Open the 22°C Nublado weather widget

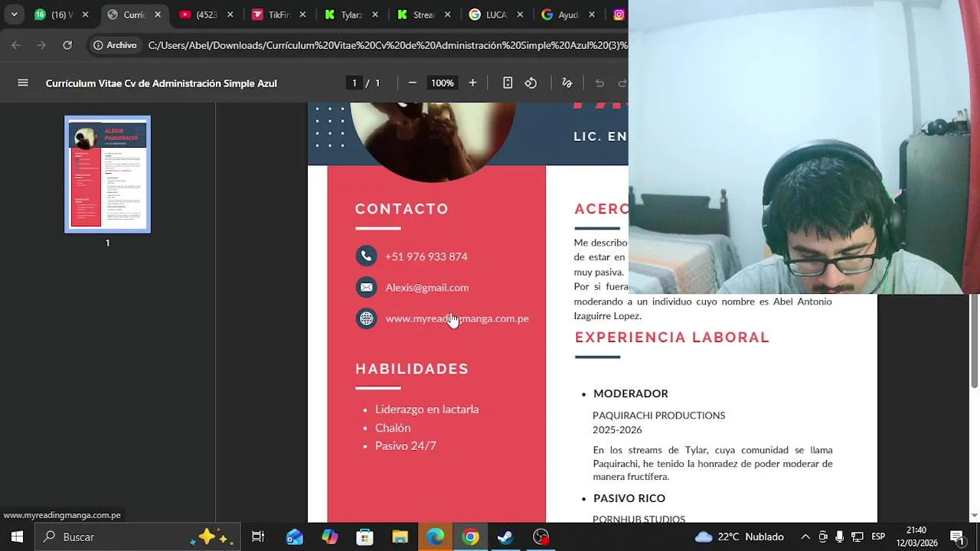(740, 536)
